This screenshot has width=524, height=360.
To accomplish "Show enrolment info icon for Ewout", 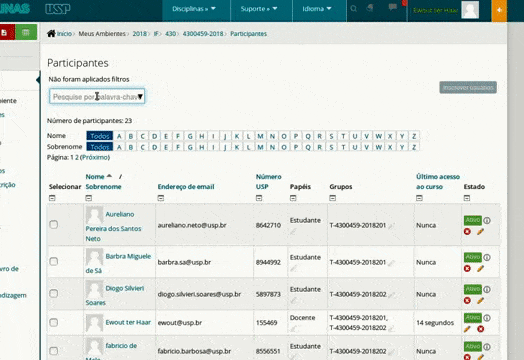I will 487,318.
